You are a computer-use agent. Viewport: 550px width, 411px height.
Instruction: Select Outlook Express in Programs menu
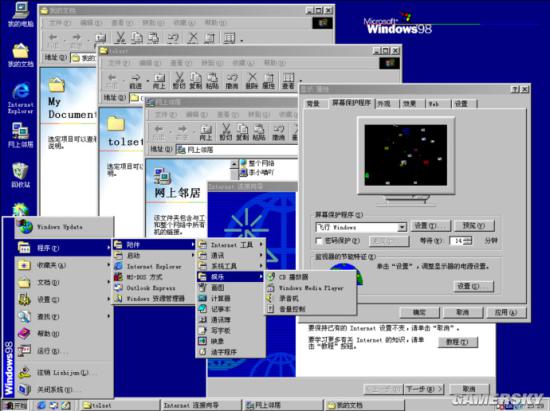154,288
